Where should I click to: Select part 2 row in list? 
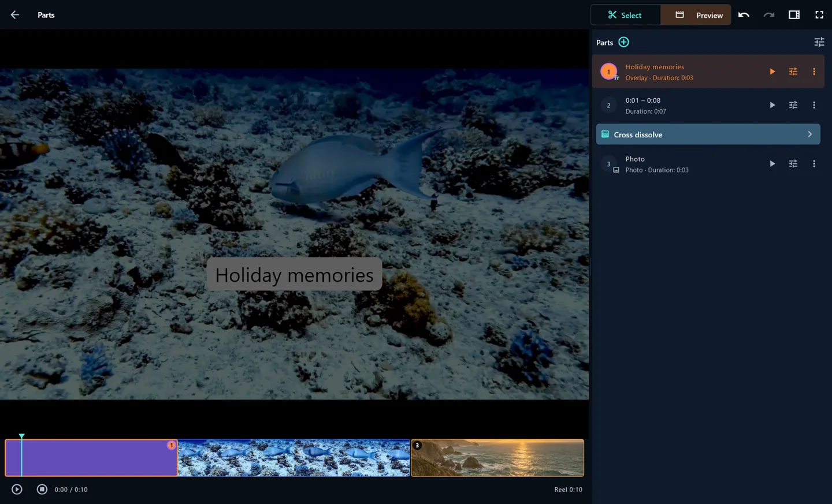[708, 105]
